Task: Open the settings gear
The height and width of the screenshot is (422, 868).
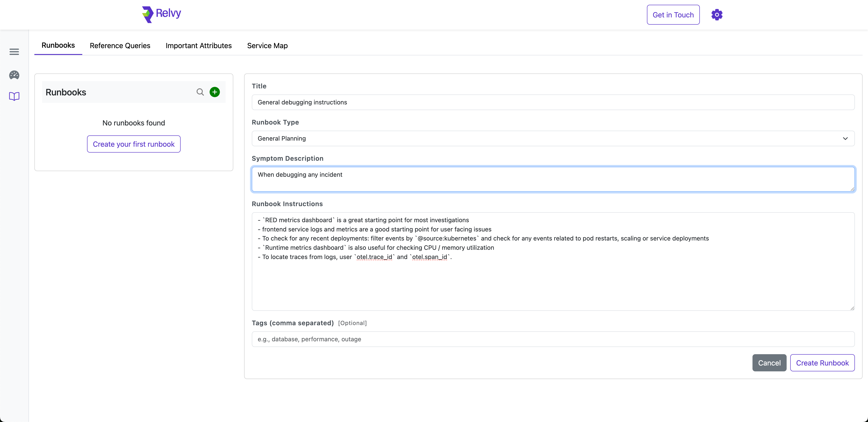Action: click(717, 14)
